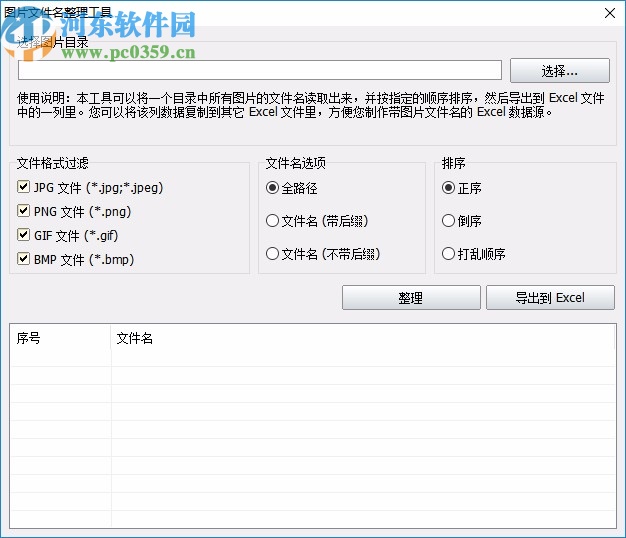Click the 序号 column header
Screen dimensions: 626x538
coord(60,338)
